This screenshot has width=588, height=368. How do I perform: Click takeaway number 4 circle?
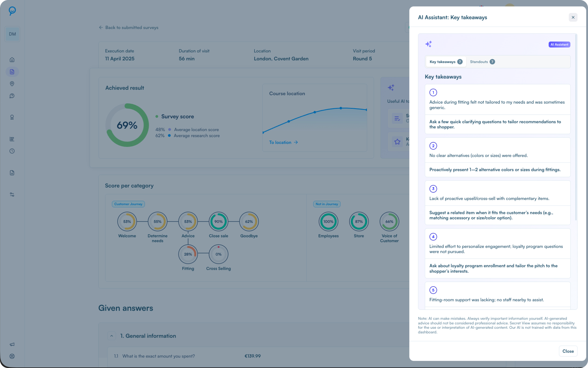(x=433, y=237)
